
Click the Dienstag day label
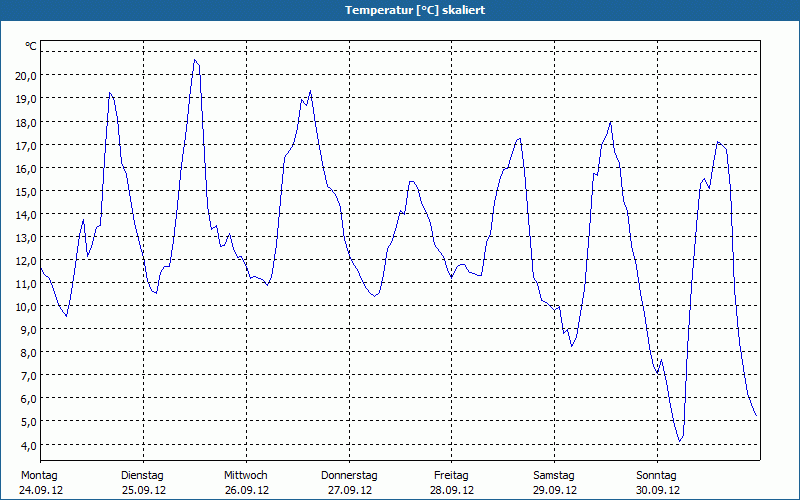142,476
